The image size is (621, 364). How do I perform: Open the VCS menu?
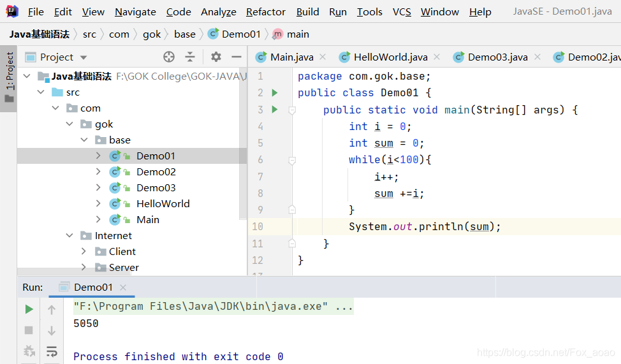pos(402,12)
